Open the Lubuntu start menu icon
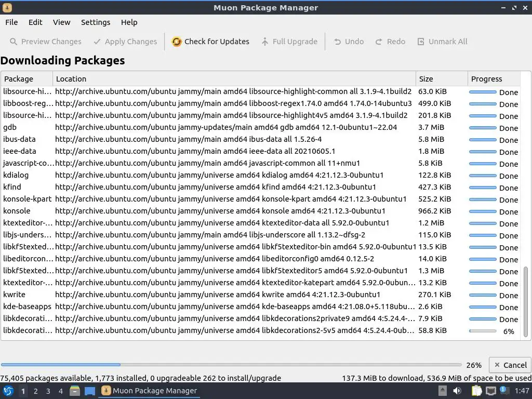 8,391
